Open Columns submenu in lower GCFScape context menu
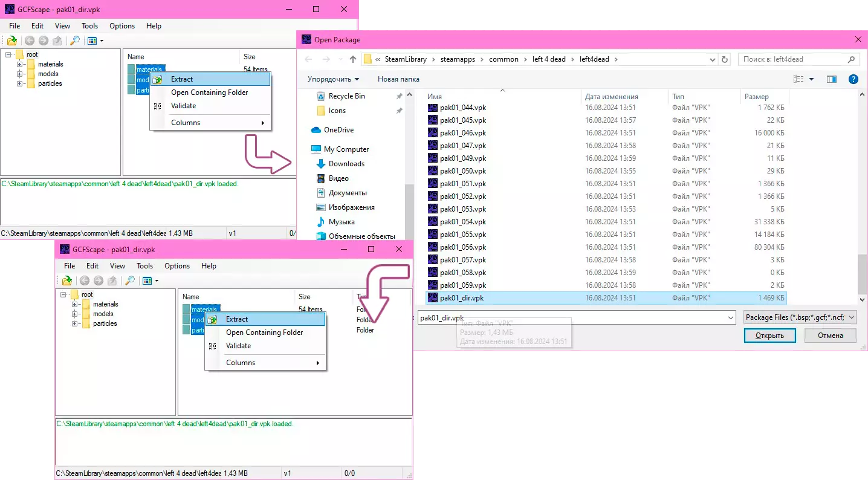Viewport: 868px width, 480px height. tap(265, 363)
